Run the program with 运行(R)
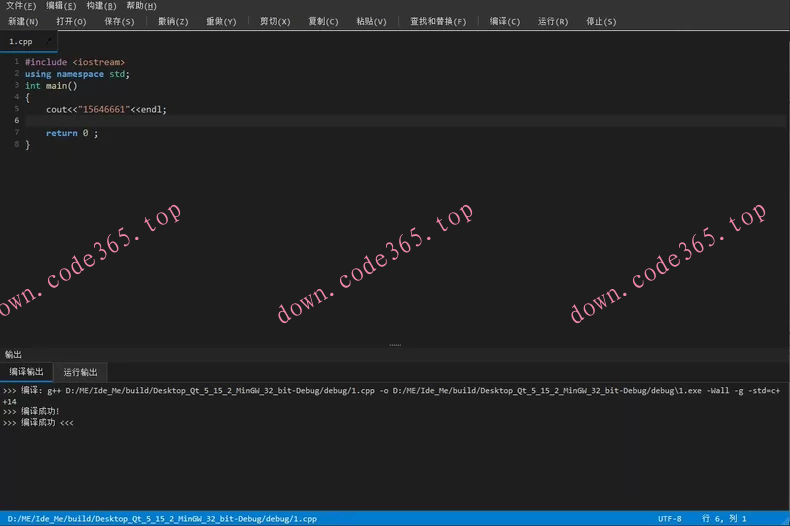The height and width of the screenshot is (526, 790). point(553,21)
